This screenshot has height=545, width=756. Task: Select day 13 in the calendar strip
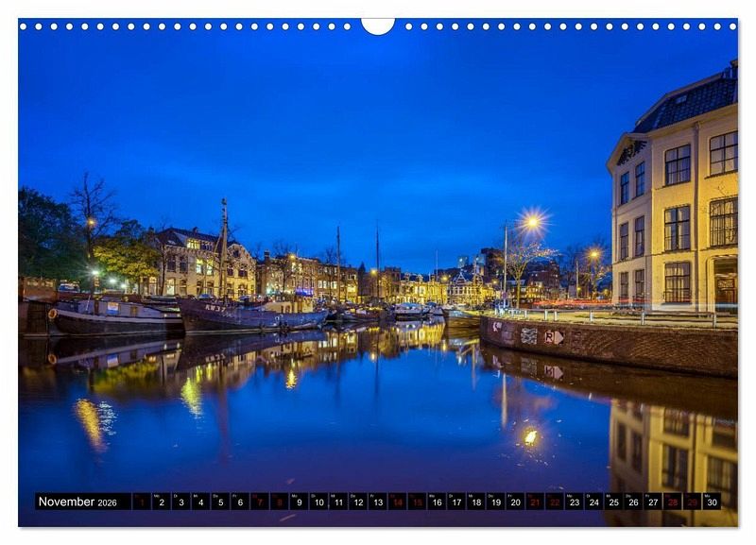tap(378, 502)
